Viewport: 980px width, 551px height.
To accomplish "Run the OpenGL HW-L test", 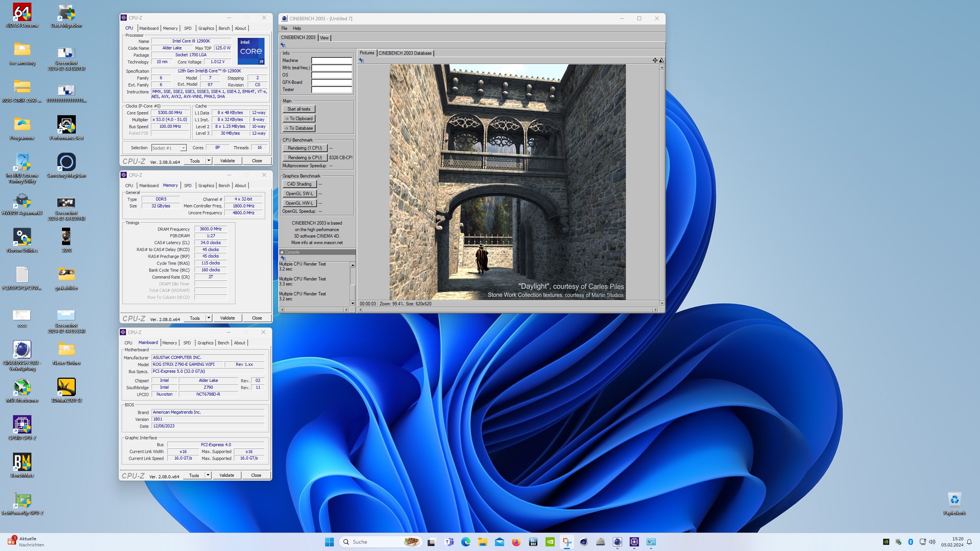I will click(299, 203).
